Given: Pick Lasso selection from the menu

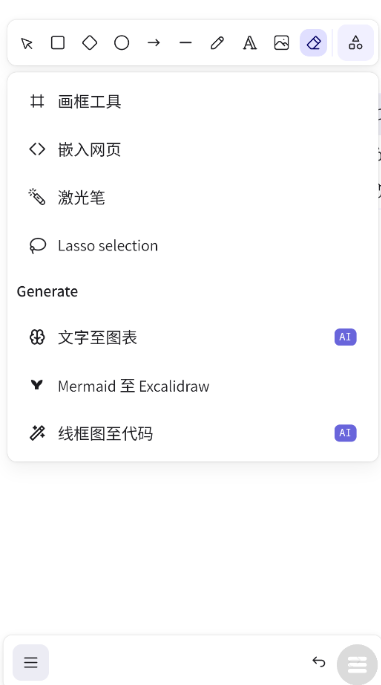Looking at the screenshot, I should tap(193, 246).
